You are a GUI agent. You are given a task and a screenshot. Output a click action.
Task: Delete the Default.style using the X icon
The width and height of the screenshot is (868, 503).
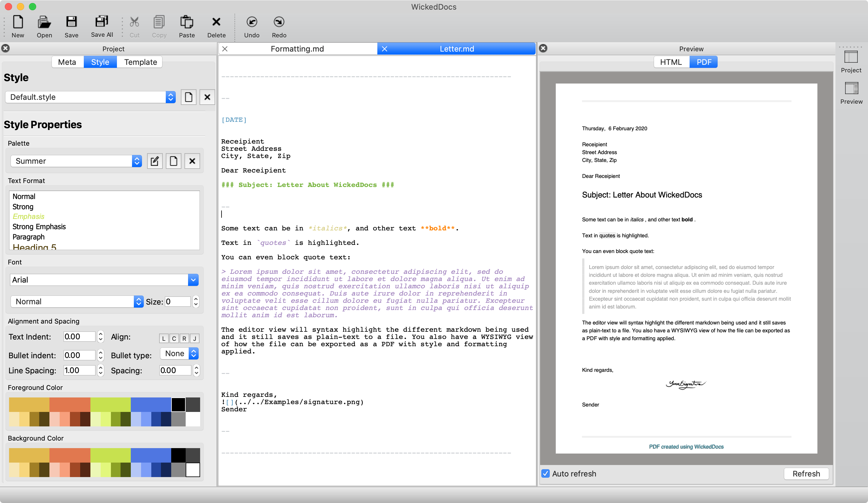click(x=207, y=97)
